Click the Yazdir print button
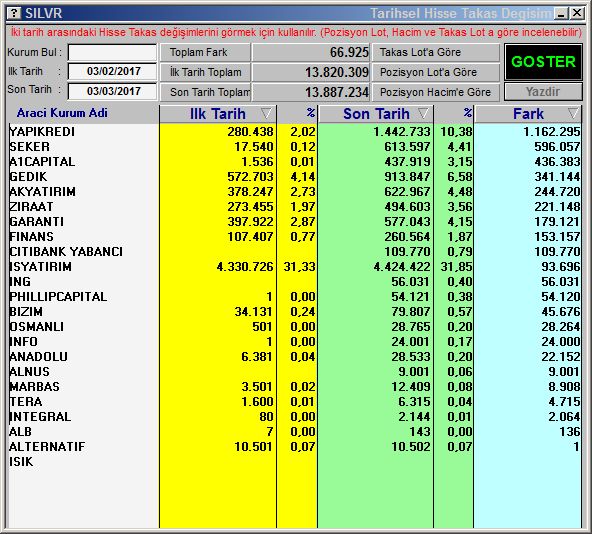592x534 pixels. (x=543, y=92)
